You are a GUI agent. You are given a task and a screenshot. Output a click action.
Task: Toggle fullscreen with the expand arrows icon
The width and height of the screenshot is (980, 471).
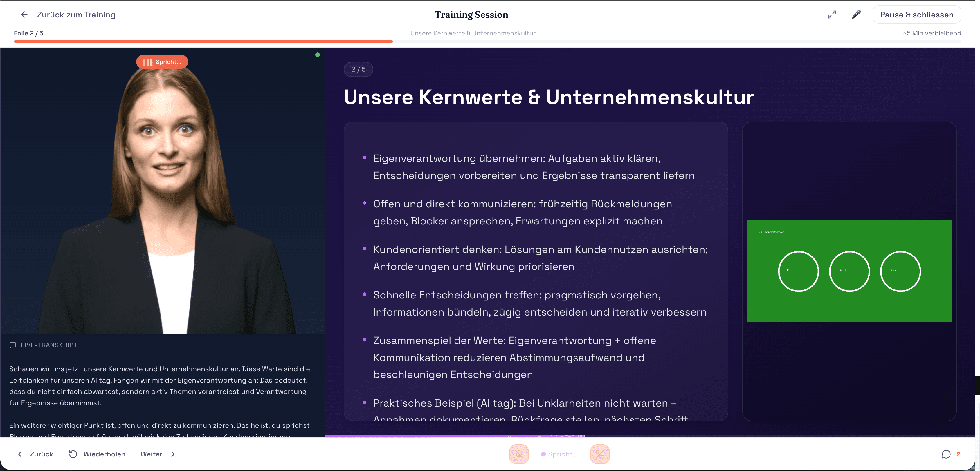(832, 15)
